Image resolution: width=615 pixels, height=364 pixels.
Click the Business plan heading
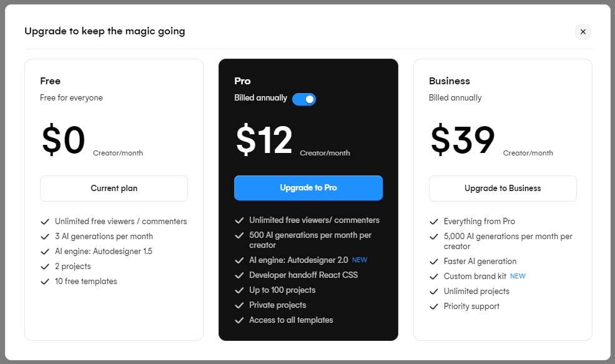tap(450, 81)
